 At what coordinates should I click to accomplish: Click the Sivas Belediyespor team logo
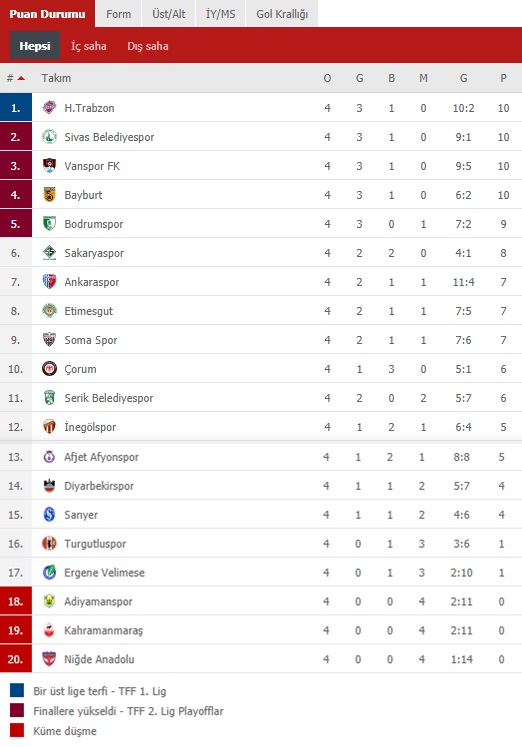coord(49,137)
